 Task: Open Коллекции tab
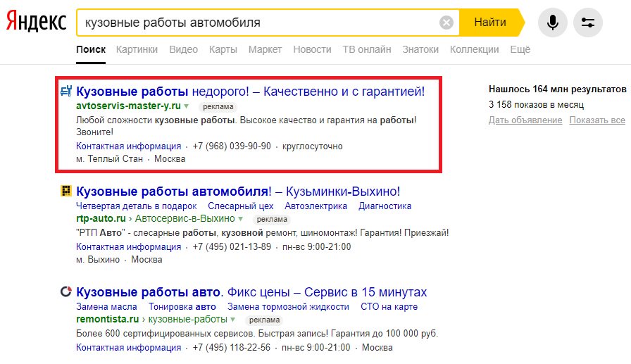(475, 49)
